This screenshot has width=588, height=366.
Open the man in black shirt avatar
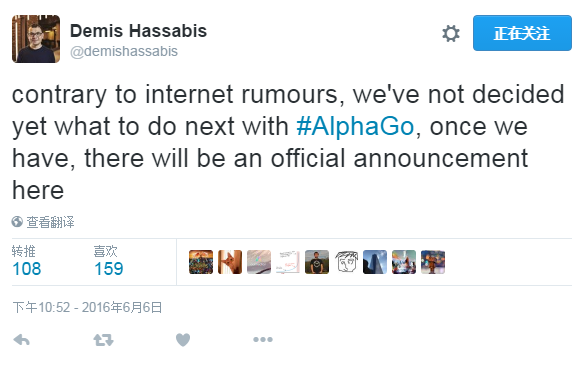[317, 262]
